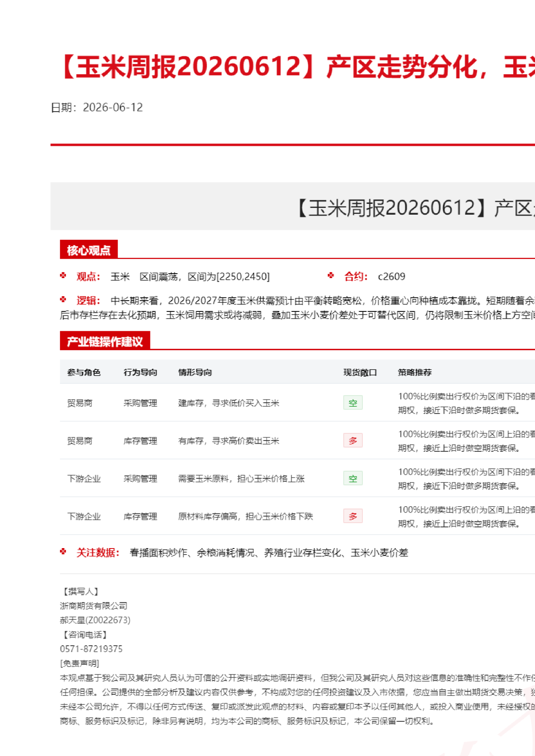Click the 春播面积炒作 data list text

tap(269, 553)
